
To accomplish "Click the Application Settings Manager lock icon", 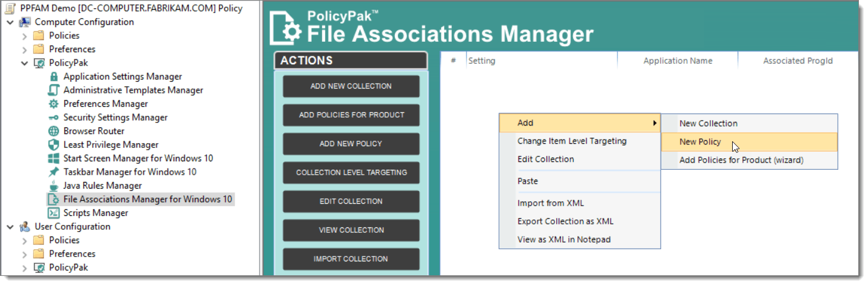I will [x=53, y=76].
